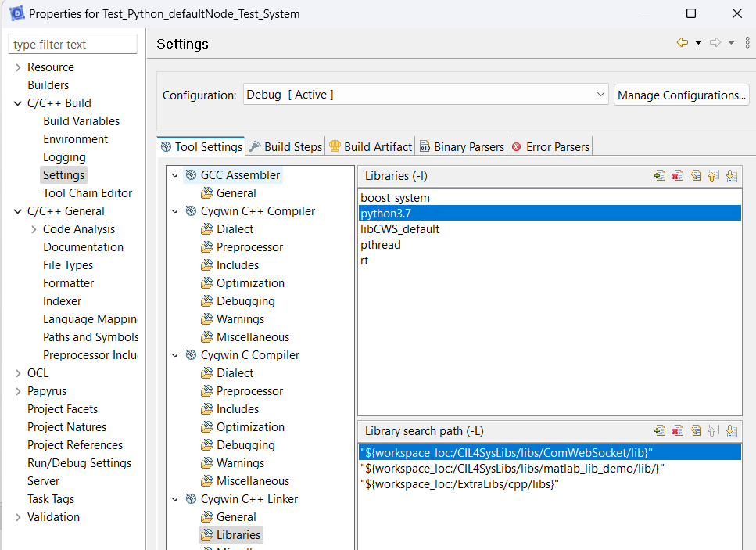Viewport: 756px width, 550px height.
Task: Collapse the Cygwin C Compiler node
Action: tap(175, 355)
